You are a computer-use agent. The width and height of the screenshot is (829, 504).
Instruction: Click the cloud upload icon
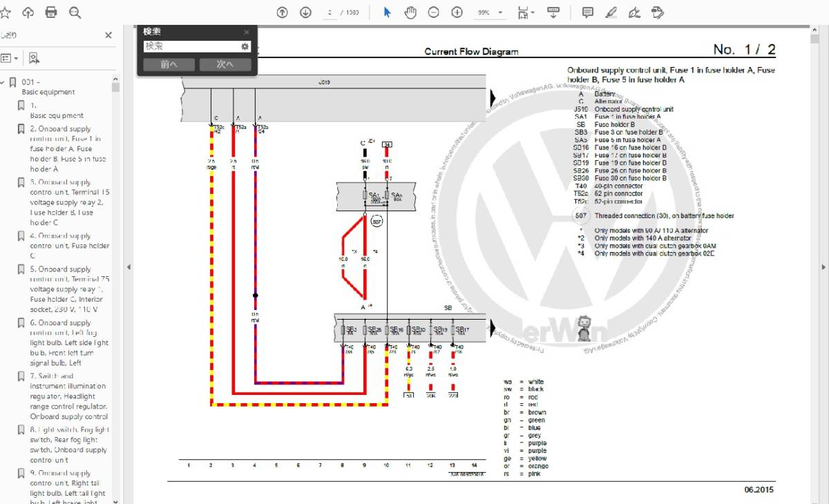[x=28, y=12]
